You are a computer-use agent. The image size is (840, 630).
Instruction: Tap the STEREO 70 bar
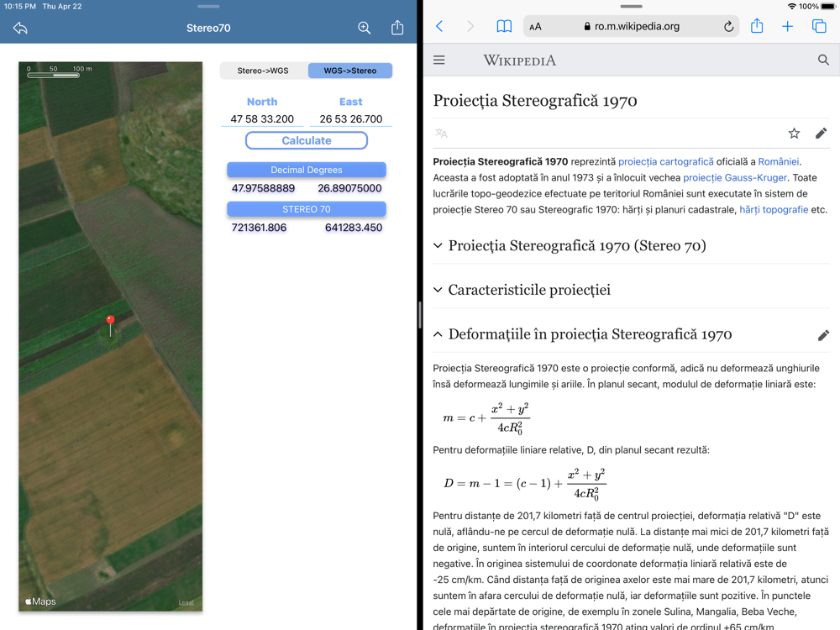tap(307, 209)
